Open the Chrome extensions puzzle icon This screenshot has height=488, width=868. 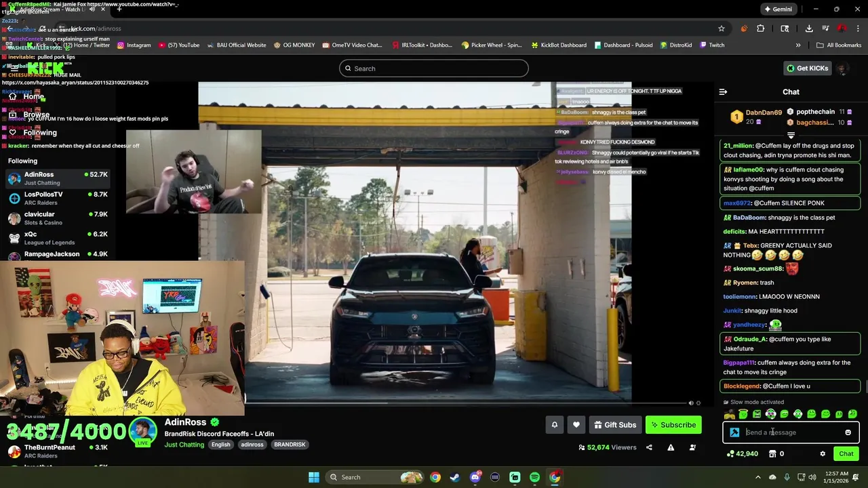click(760, 28)
